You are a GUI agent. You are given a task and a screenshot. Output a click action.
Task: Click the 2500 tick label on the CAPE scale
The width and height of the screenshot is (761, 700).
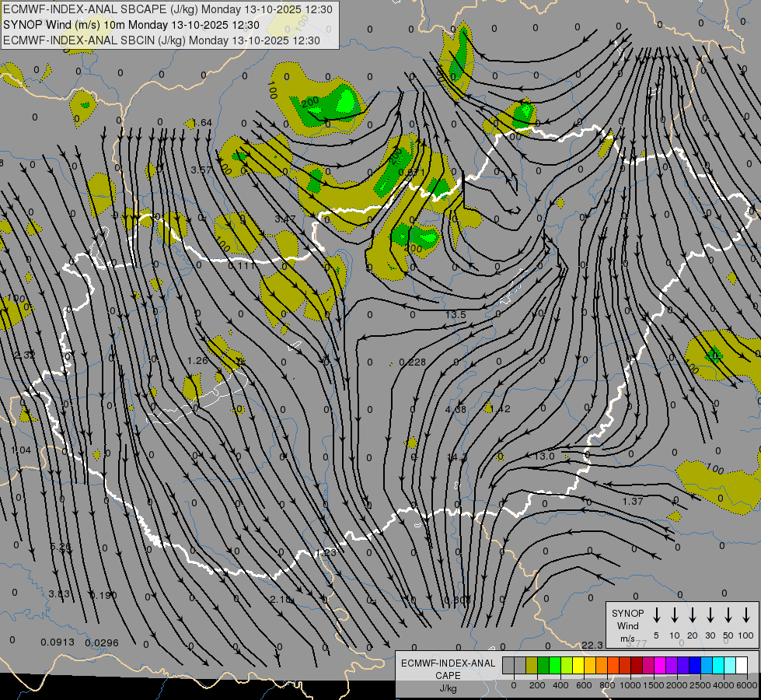tap(700, 685)
